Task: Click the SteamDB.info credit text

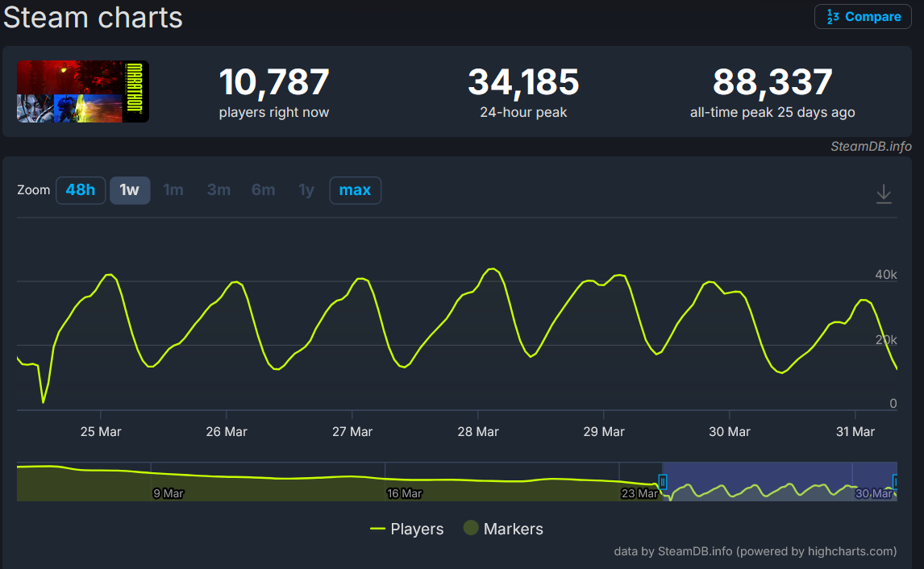Action: pos(871,147)
